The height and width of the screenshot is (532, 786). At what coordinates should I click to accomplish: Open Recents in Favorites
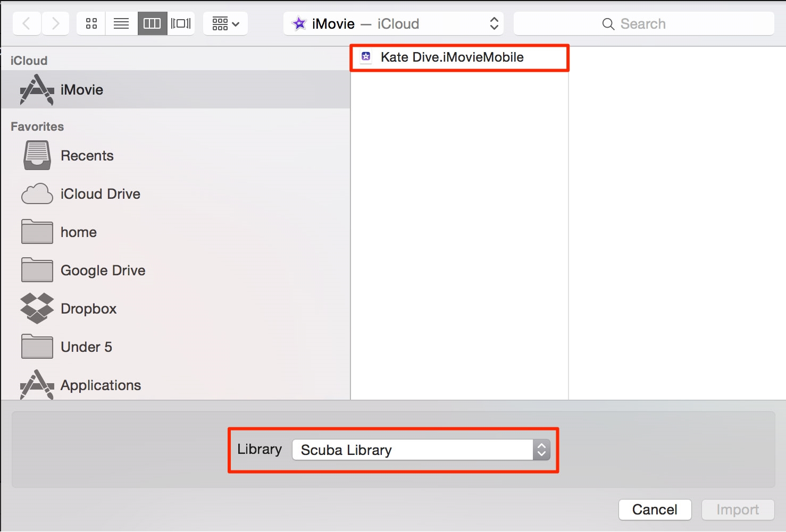pos(175,156)
